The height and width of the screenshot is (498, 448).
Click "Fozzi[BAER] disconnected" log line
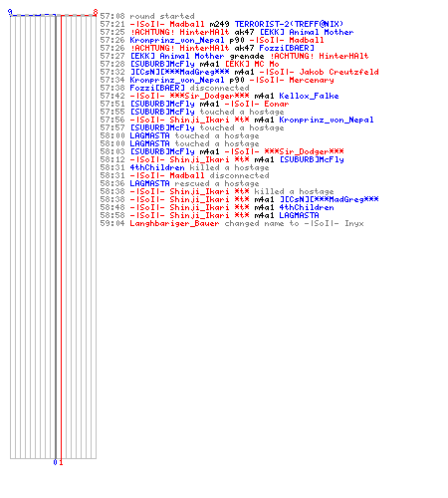tap(174, 88)
